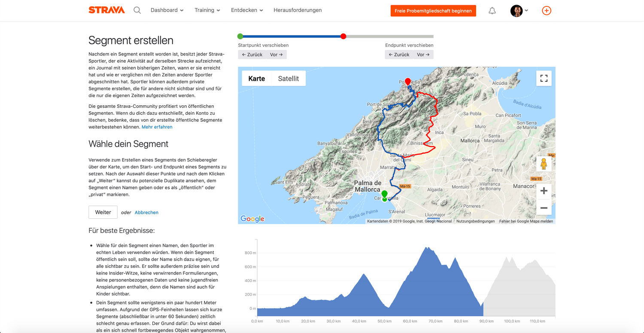Image resolution: width=644 pixels, height=333 pixels.
Task: Click the Abbrechen link
Action: (x=146, y=213)
